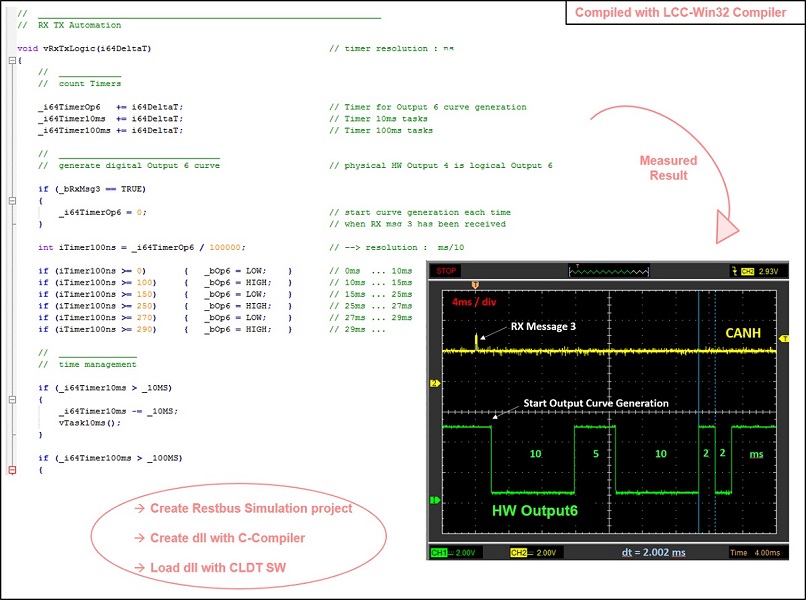Click the if (iTimer100ns >= 100) line
The width and height of the screenshot is (806, 600).
tap(165, 283)
